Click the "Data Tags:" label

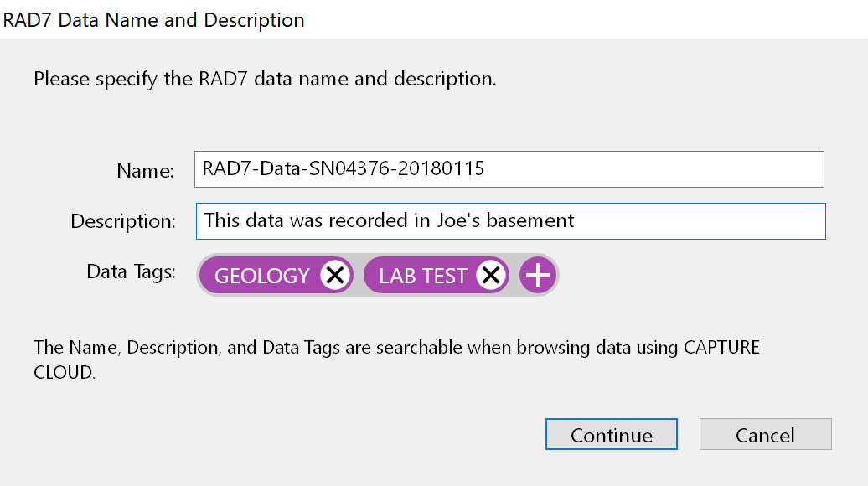131,272
